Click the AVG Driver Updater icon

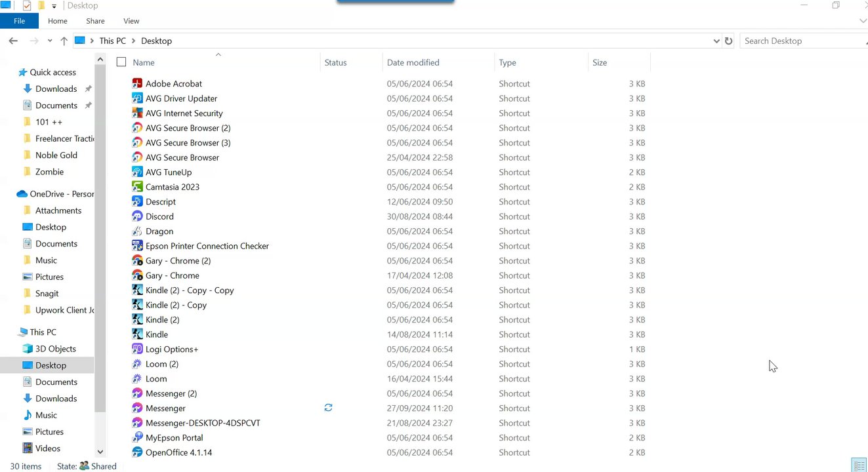(137, 98)
